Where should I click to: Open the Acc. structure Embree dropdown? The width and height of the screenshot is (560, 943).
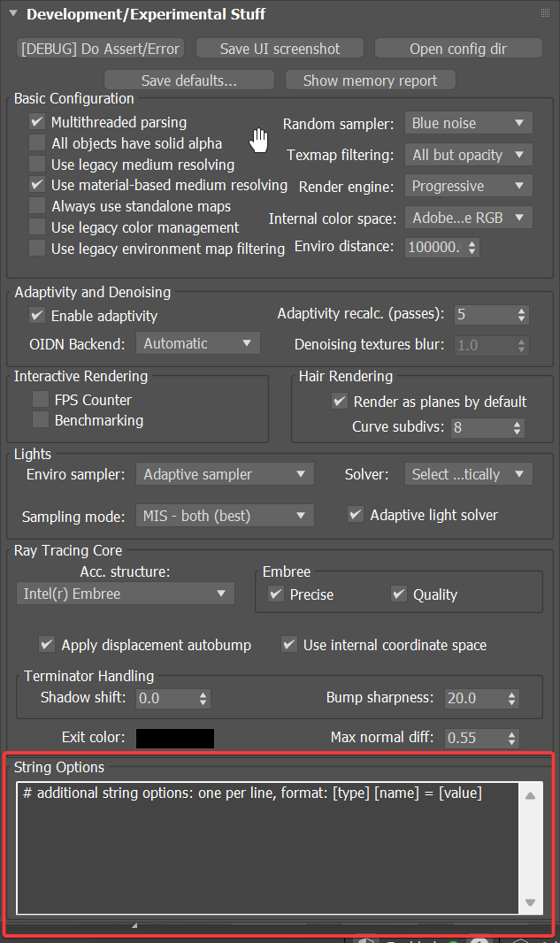125,594
